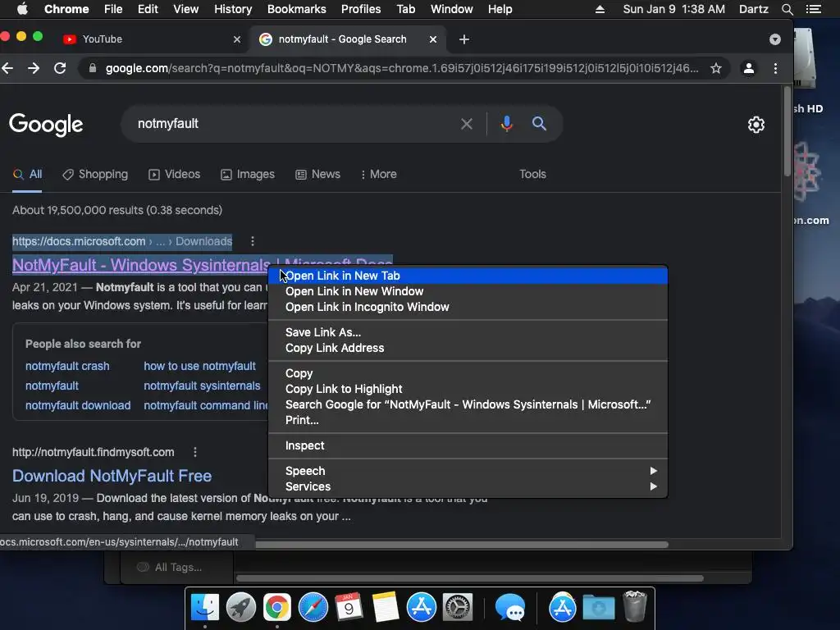Open Safari from the Dock
This screenshot has height=630, width=840.
coord(313,607)
